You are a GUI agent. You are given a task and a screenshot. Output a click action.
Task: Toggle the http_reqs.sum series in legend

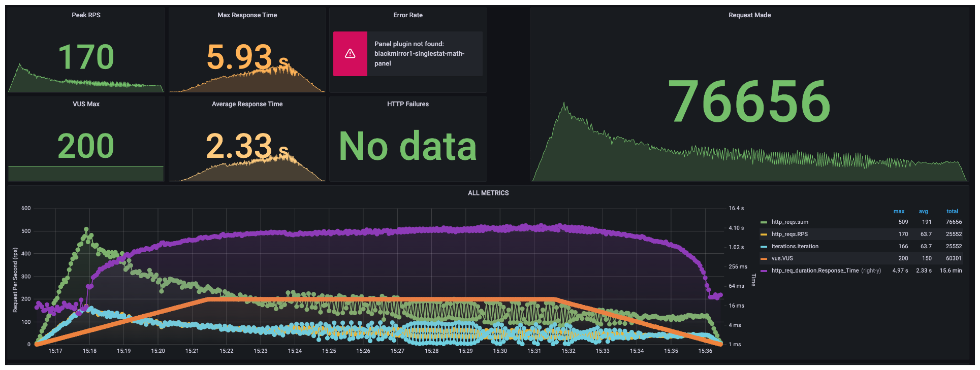coord(789,222)
